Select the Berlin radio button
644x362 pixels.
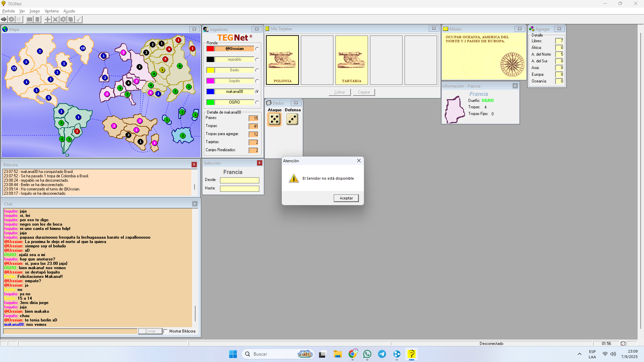tap(257, 70)
